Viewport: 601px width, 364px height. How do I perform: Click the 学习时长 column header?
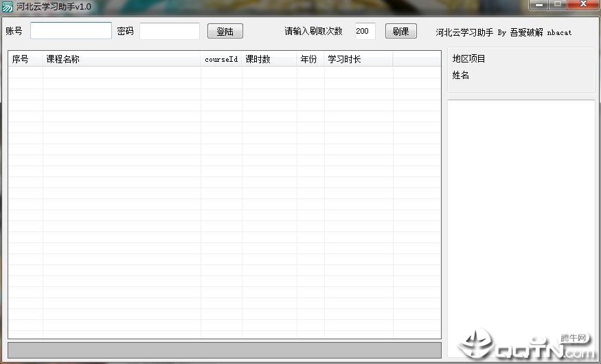coord(359,59)
